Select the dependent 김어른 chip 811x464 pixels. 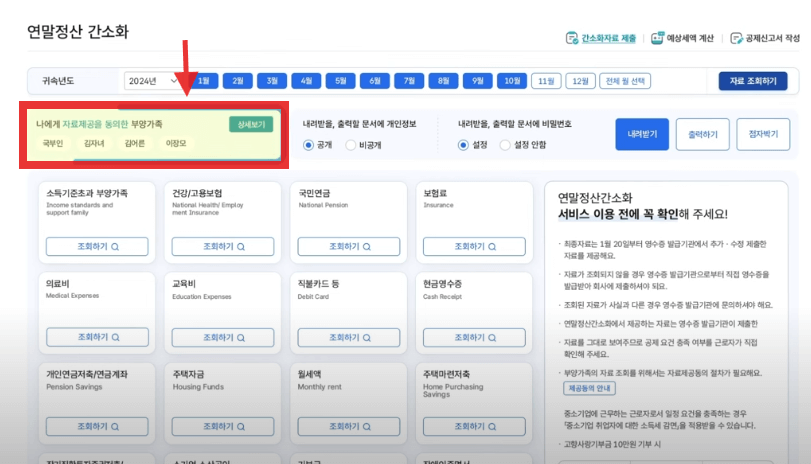coord(134,143)
